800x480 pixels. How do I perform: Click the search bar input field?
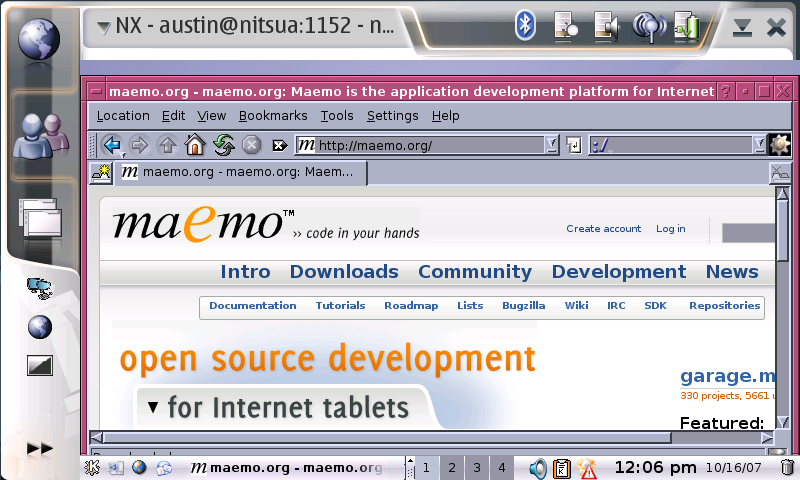671,146
